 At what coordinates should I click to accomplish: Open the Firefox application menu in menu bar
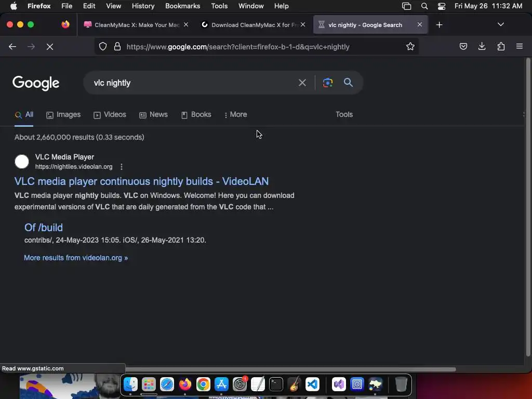pyautogui.click(x=39, y=6)
